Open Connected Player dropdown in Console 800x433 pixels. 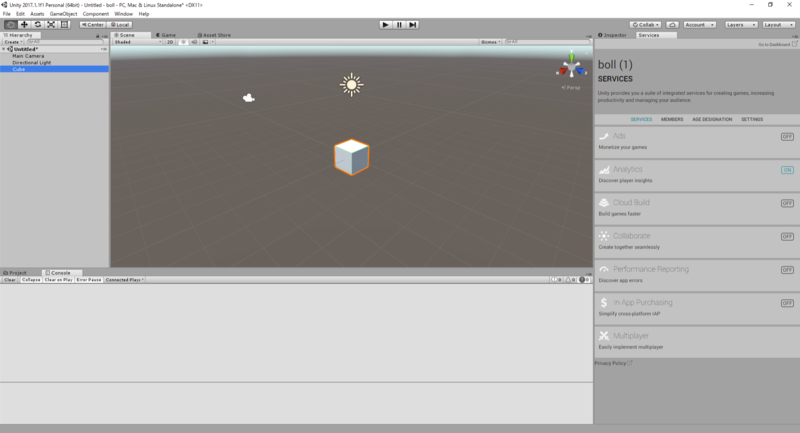(124, 279)
